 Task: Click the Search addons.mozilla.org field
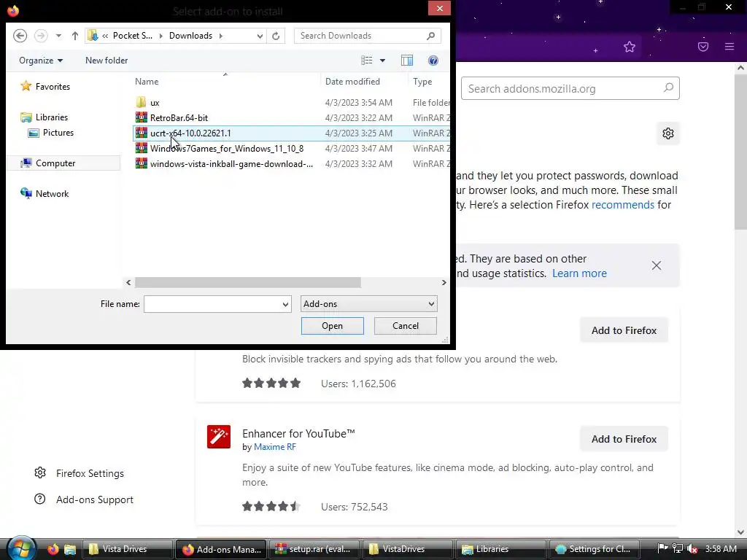(x=570, y=88)
